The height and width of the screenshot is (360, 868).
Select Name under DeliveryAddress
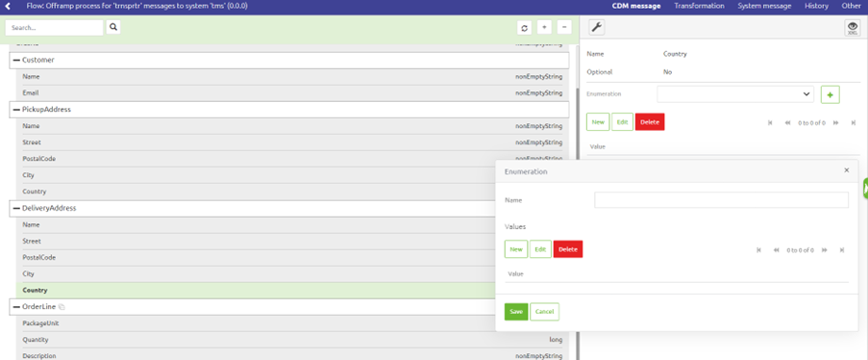[292, 224]
